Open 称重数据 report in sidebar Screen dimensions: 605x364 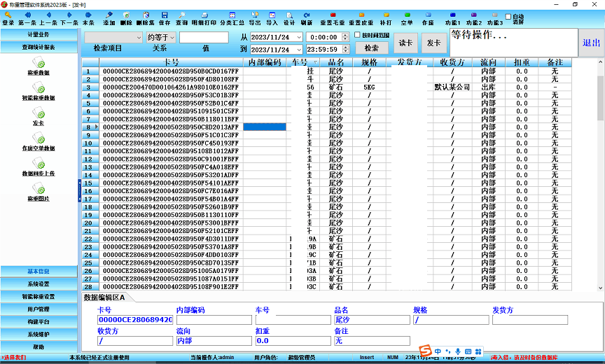click(38, 67)
